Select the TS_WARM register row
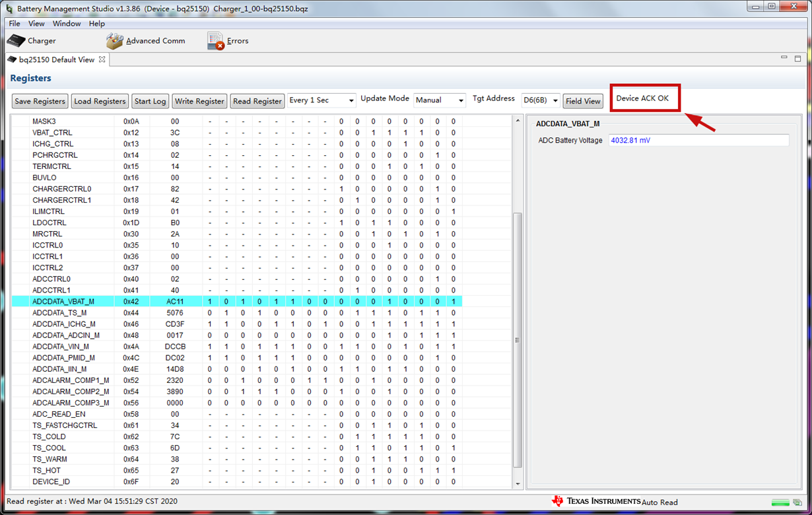Screen dimensions: 812x515 [236, 459]
